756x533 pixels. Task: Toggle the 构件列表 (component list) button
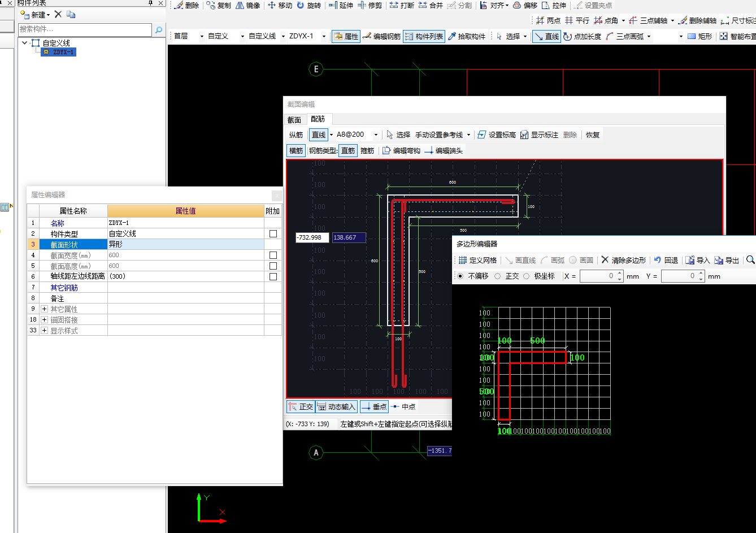[424, 36]
